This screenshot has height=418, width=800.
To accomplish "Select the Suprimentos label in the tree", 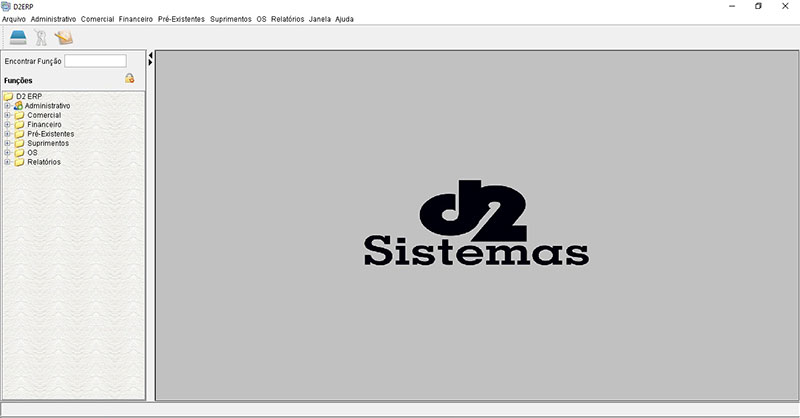I will [x=48, y=143].
